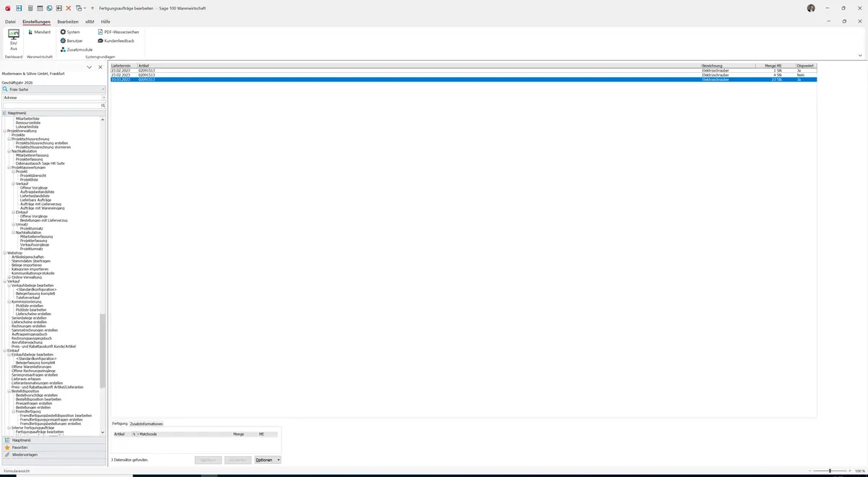Open Kundenfeedback

click(116, 41)
